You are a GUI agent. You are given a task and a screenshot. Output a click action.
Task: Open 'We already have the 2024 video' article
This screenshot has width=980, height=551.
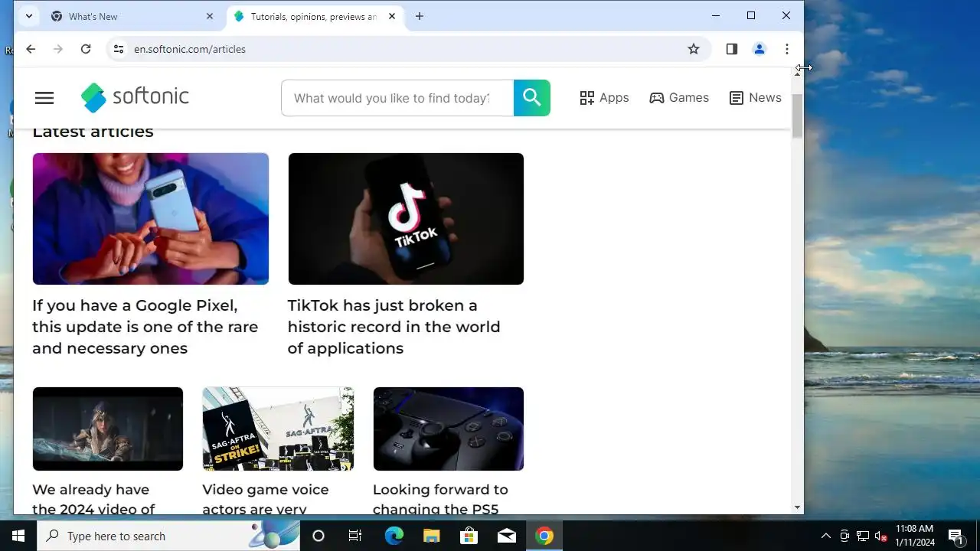click(x=93, y=499)
